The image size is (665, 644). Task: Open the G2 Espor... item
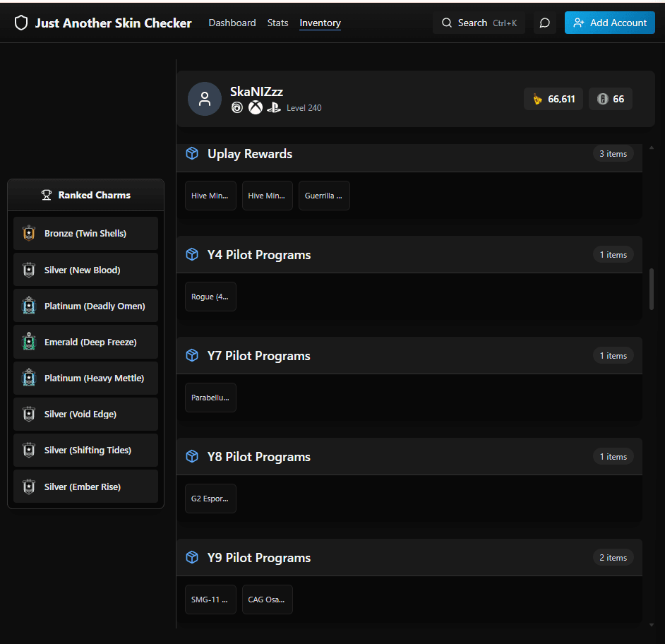pyautogui.click(x=210, y=499)
